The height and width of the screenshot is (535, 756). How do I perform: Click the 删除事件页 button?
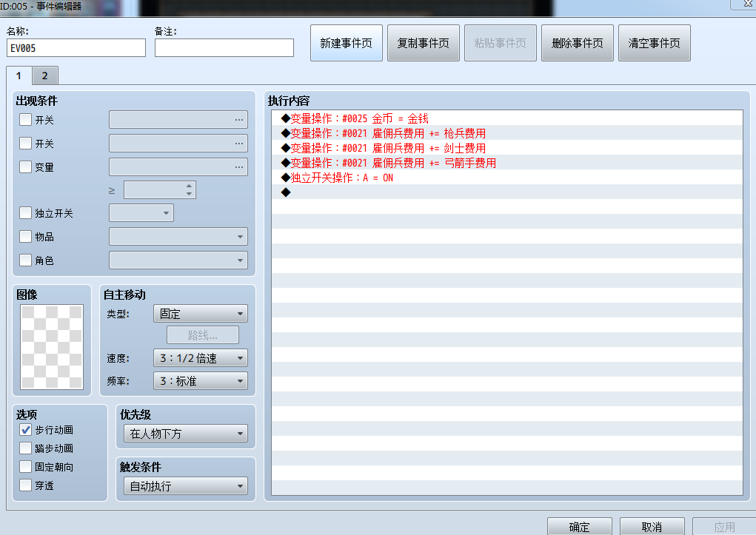pyautogui.click(x=577, y=43)
